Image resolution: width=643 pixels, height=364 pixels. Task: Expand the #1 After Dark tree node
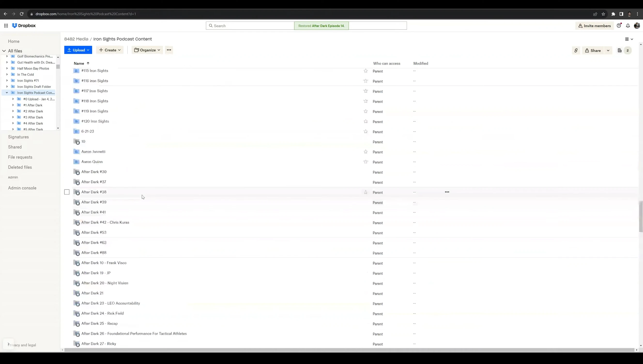13,105
